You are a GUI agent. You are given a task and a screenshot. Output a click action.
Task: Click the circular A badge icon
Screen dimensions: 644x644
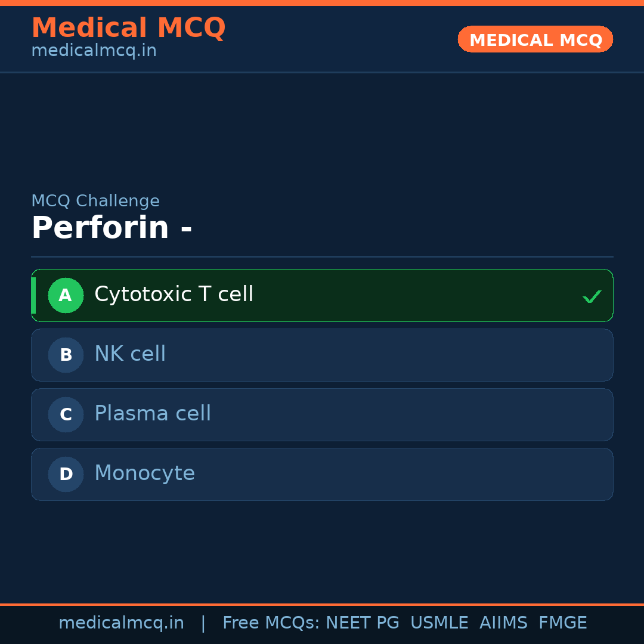pos(66,295)
